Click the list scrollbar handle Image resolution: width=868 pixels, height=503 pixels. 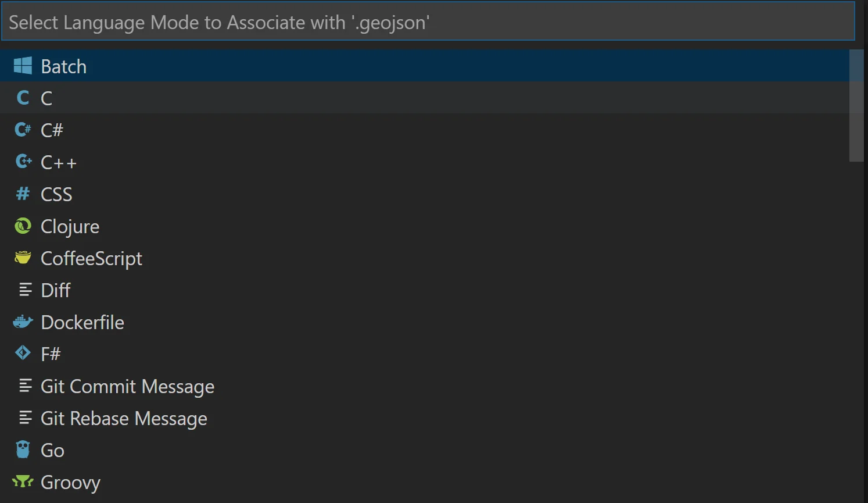click(x=856, y=105)
